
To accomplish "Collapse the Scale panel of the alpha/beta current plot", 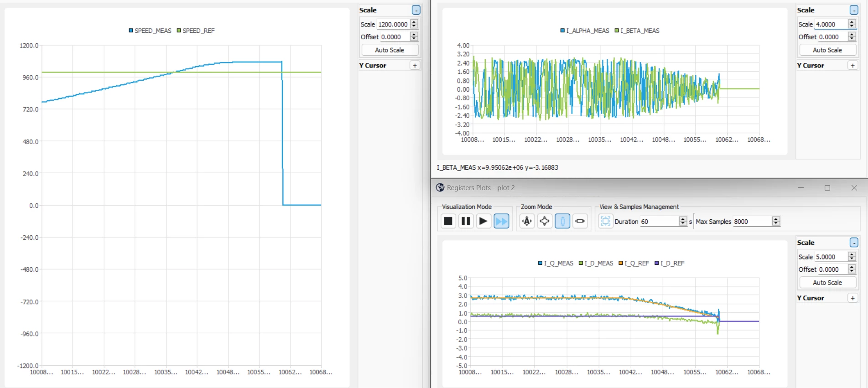I will [854, 10].
